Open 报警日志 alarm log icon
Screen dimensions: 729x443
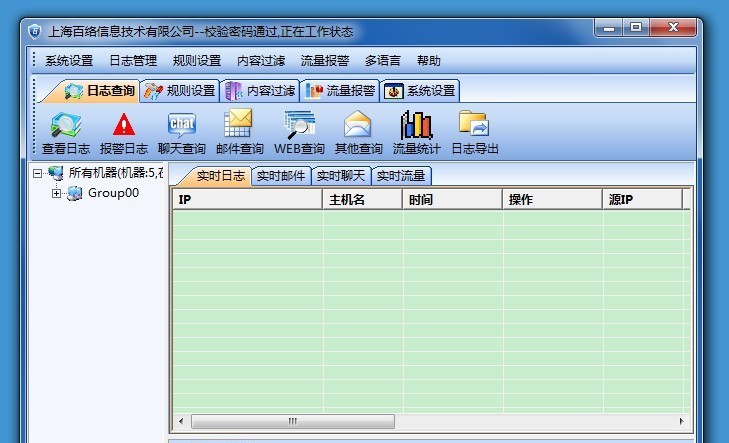click(124, 126)
